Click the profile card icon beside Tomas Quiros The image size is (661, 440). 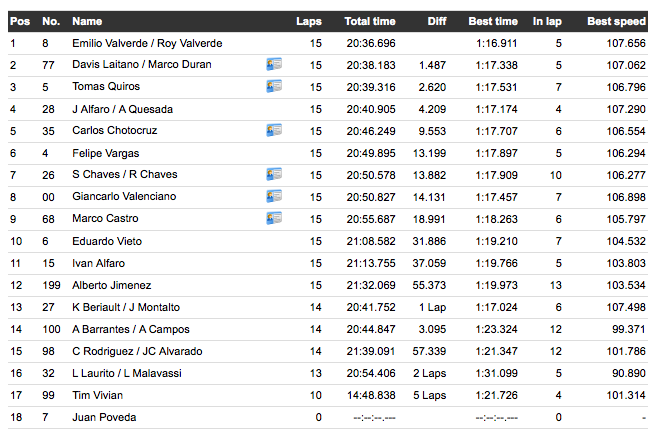(x=273, y=87)
